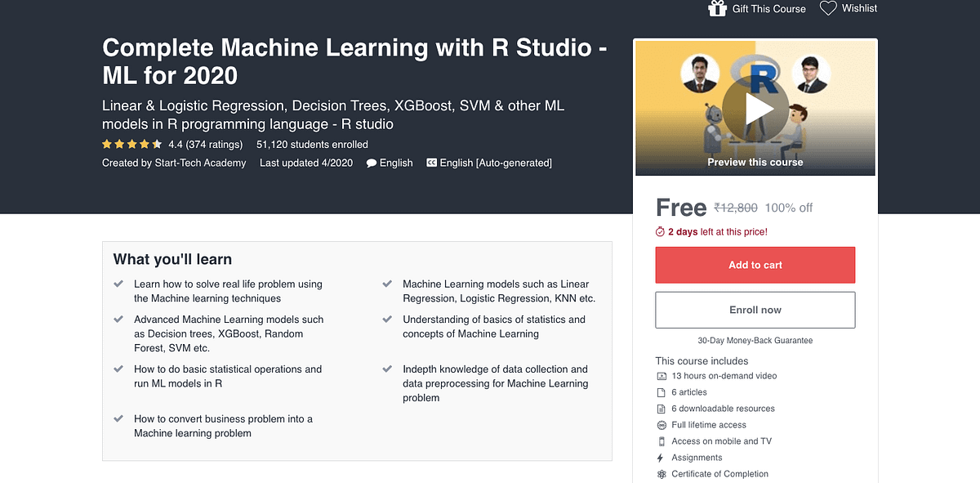This screenshot has width=980, height=483.
Task: Click the gift box icon near Gift This Course
Action: coord(716,7)
